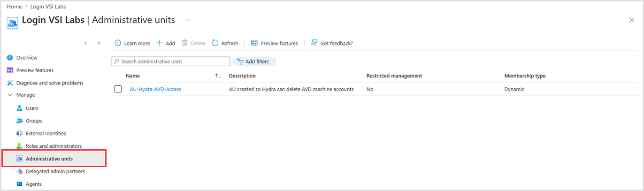644x191 pixels.
Task: Click the Learn more info icon
Action: point(118,43)
